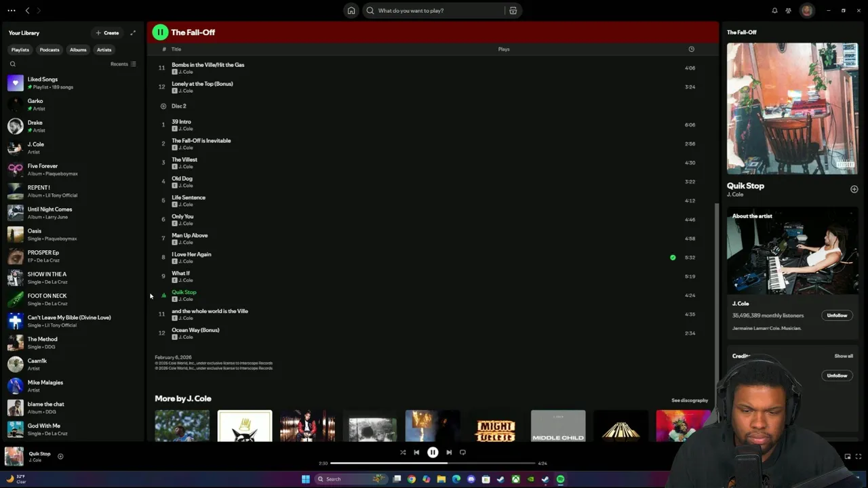Click the green saved checkmark on I Love Her Again
Viewport: 868px width, 488px height.
coord(673,258)
